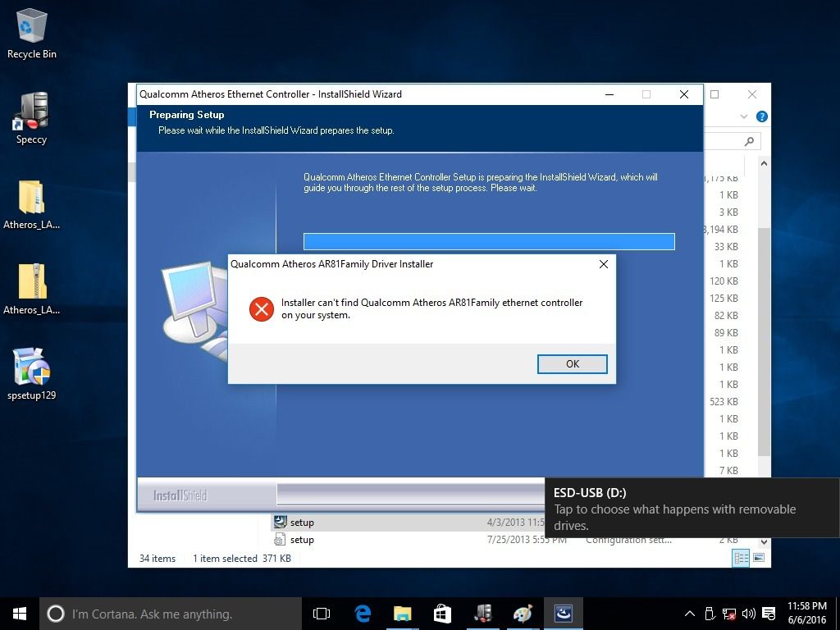Open the taskbar clock showing 11:58 PM
840x630 pixels.
tap(807, 614)
